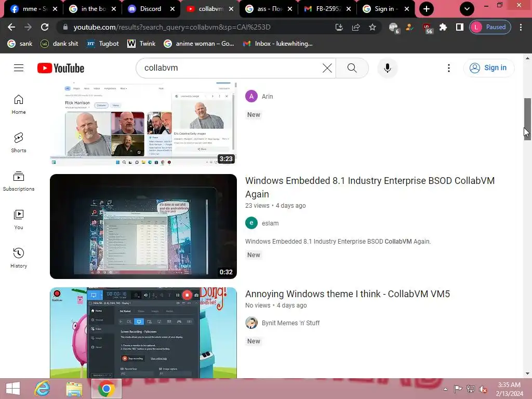Screen dimensions: 532x399
Task: Open the Tugbot bookmark
Action: coord(103,44)
